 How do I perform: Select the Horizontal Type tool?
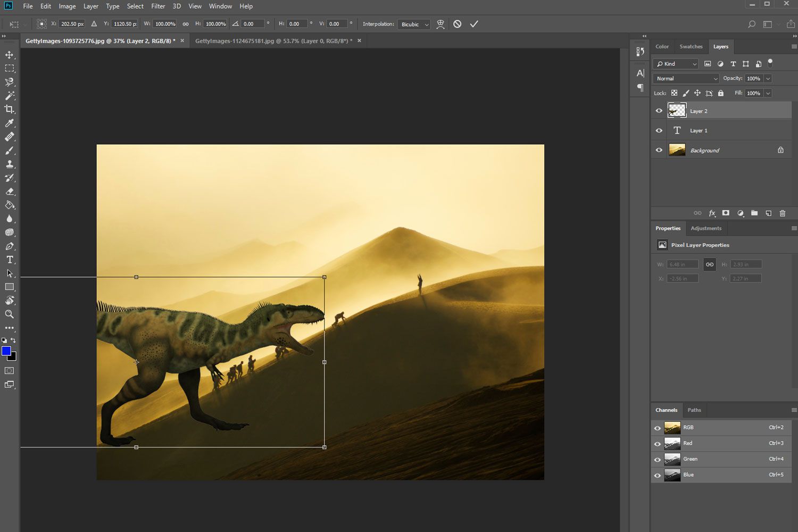click(x=10, y=260)
